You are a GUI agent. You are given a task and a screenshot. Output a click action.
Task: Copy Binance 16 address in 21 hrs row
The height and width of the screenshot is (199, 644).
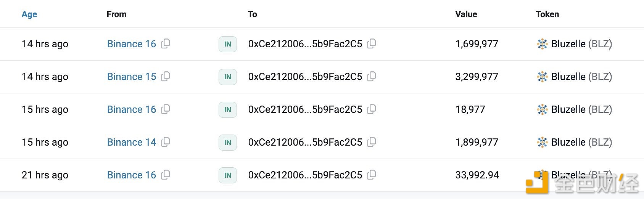166,175
